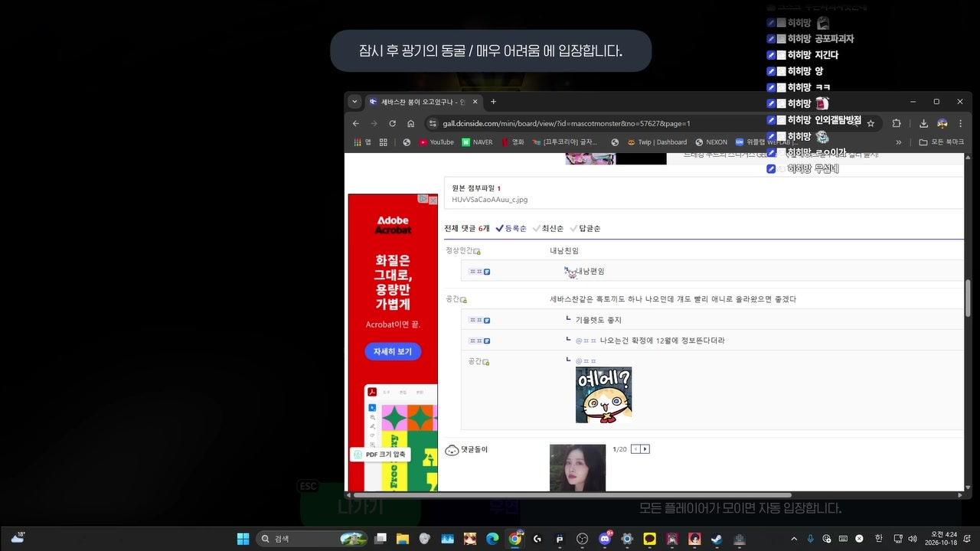
Task: Close the 세바스찬 browser tab
Action: 475,102
